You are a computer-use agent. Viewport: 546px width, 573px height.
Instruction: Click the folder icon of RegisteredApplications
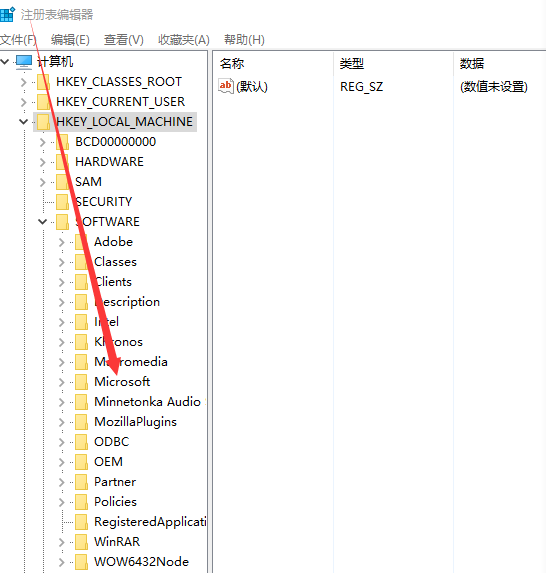coord(81,522)
